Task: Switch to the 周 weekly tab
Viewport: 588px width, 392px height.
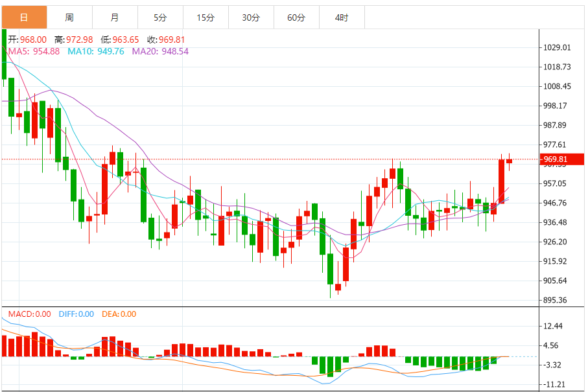Action: 69,17
